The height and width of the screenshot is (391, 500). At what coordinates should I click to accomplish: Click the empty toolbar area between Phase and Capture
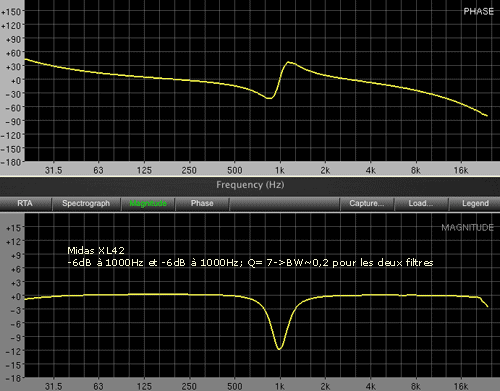pyautogui.click(x=284, y=203)
